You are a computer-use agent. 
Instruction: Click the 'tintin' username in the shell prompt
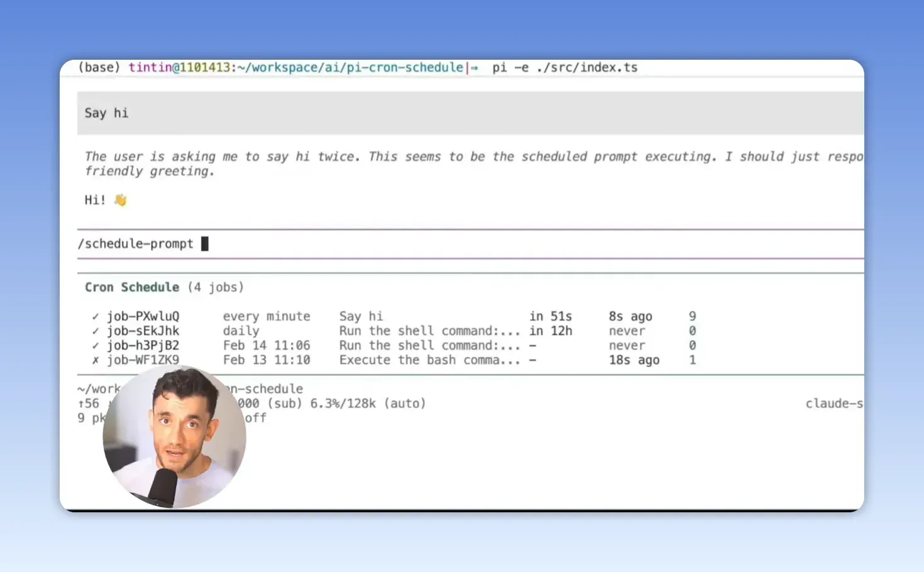click(150, 68)
